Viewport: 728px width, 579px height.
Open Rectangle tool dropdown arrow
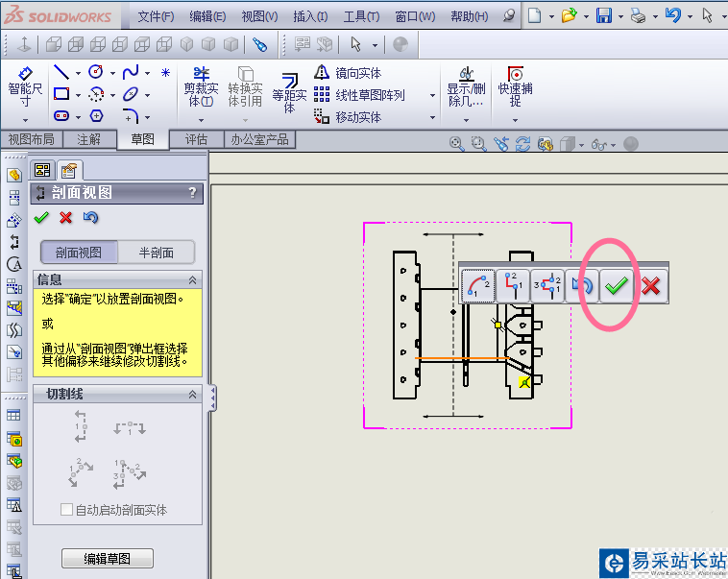[78, 95]
